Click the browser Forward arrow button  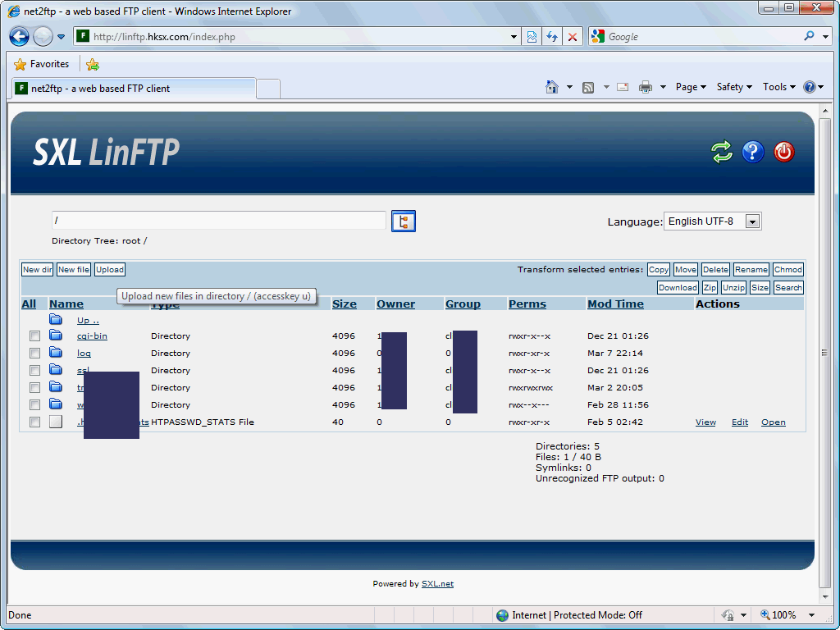43,36
